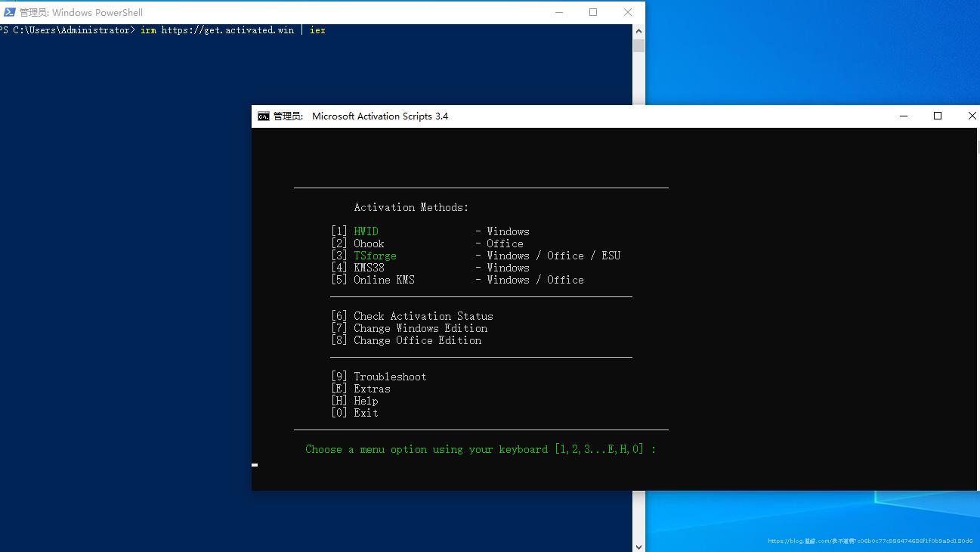Click the "[9] Troubleshoot" line
Screen dimensions: 980x552
click(379, 377)
